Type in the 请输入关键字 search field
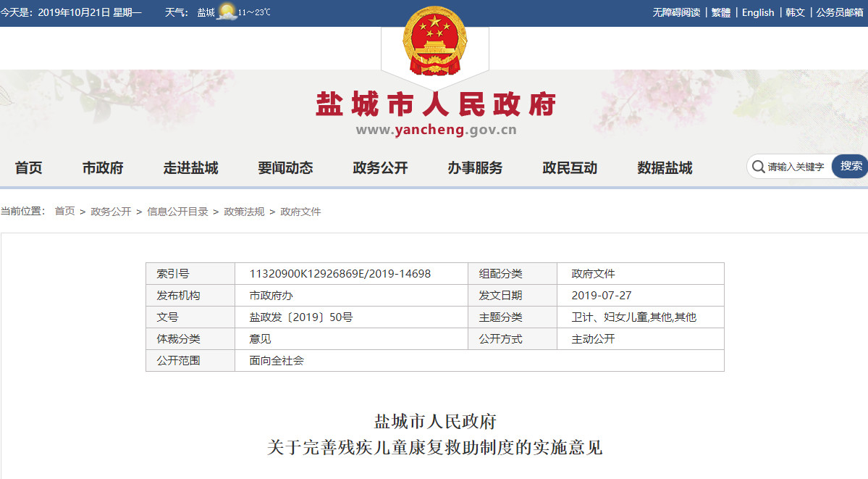This screenshot has height=479, width=868. (x=796, y=167)
